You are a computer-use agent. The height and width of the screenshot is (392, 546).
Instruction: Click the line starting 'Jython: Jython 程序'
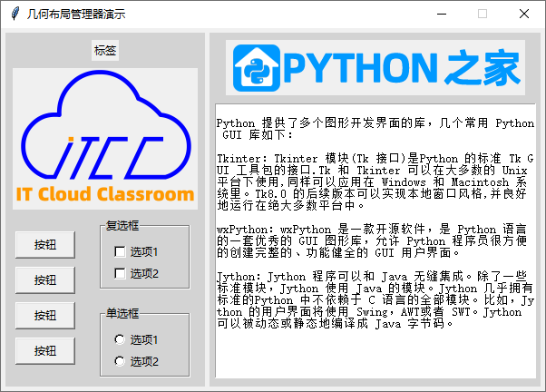[x=372, y=277]
